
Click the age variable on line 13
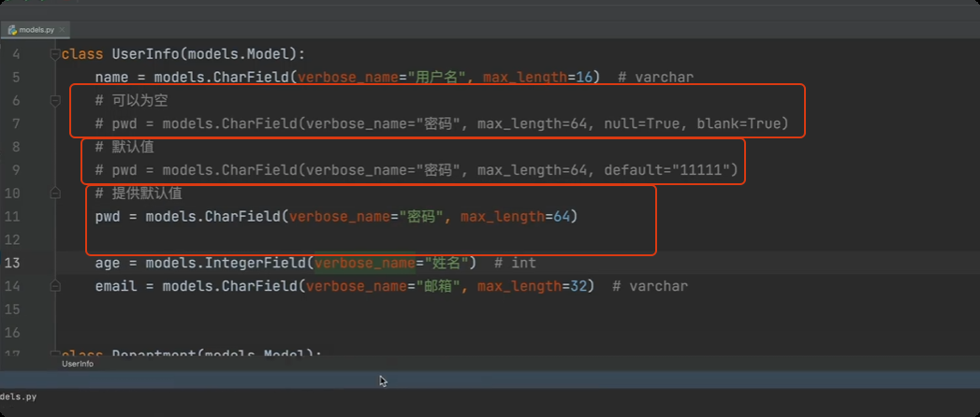(108, 263)
